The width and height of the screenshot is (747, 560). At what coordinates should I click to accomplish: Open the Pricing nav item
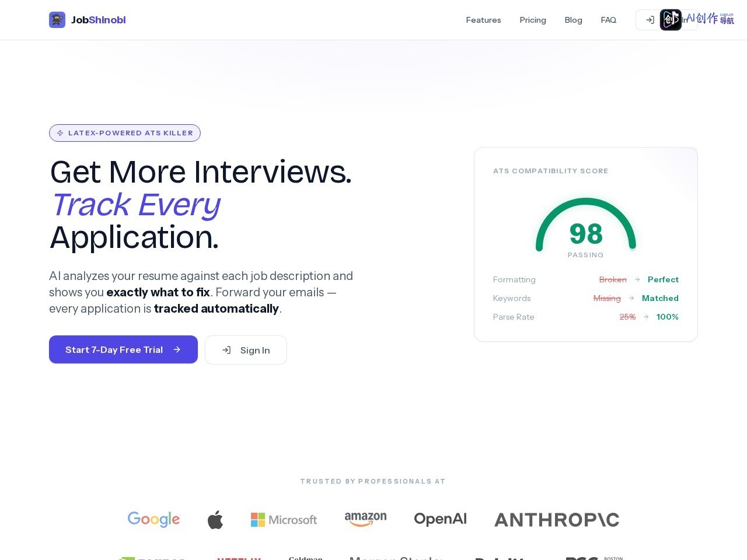coord(533,20)
